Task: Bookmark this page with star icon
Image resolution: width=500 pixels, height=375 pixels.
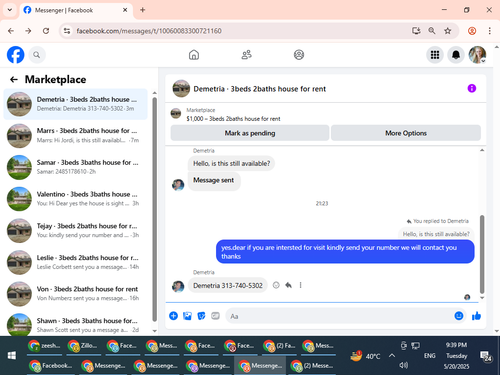Action: tap(448, 31)
